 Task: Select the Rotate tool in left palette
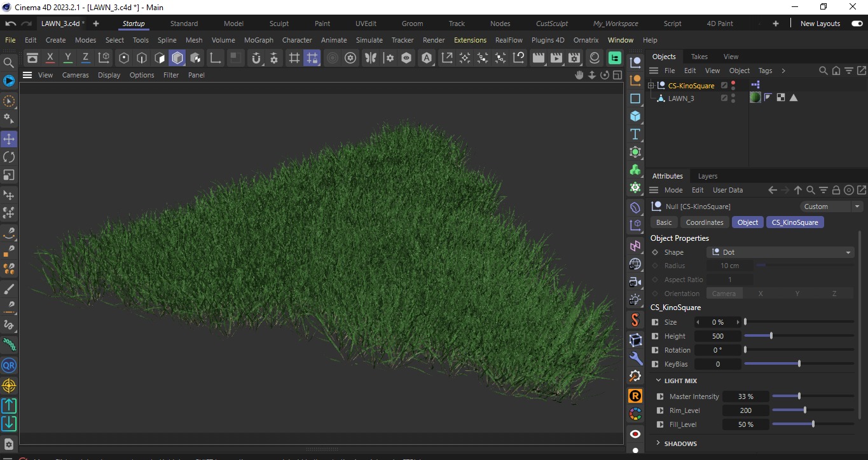tap(9, 157)
